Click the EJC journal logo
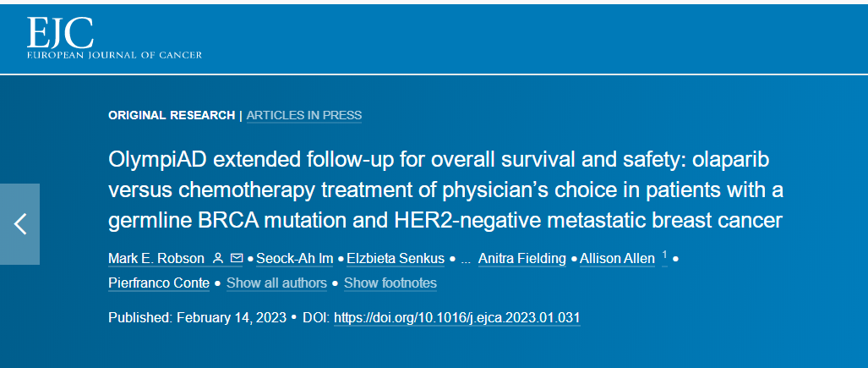 pyautogui.click(x=59, y=32)
